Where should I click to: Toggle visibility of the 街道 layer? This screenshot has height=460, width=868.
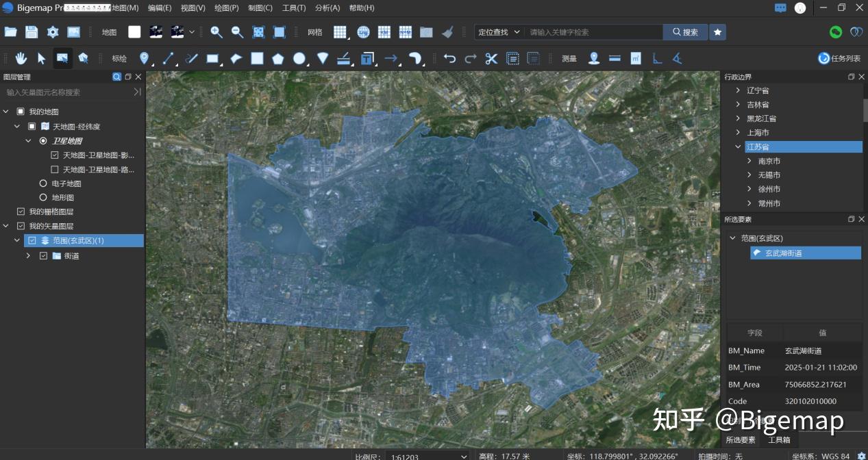click(43, 255)
